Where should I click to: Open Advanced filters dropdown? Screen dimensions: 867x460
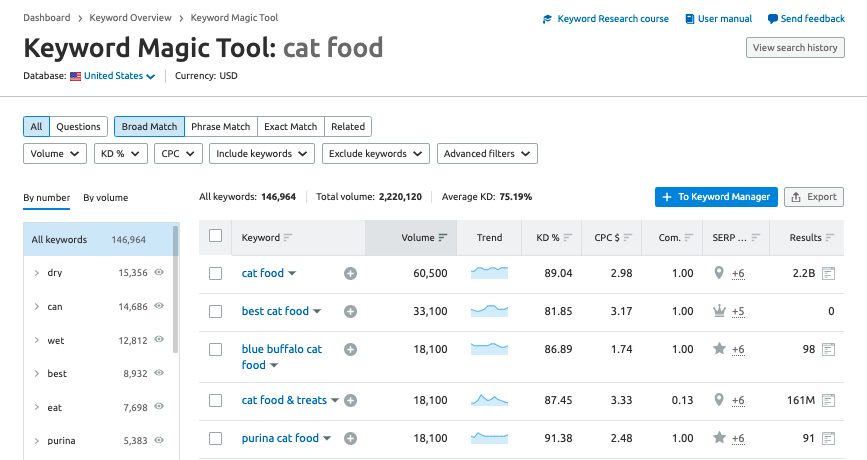tap(487, 154)
